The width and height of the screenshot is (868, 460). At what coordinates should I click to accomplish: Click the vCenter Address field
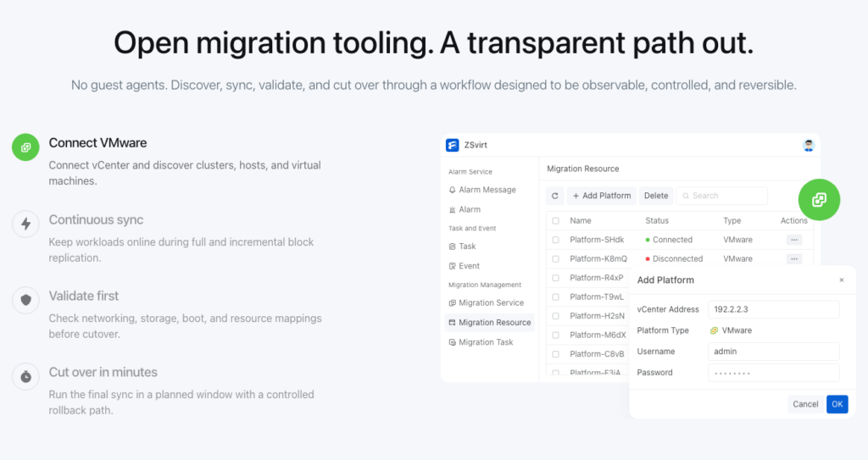tap(773, 309)
